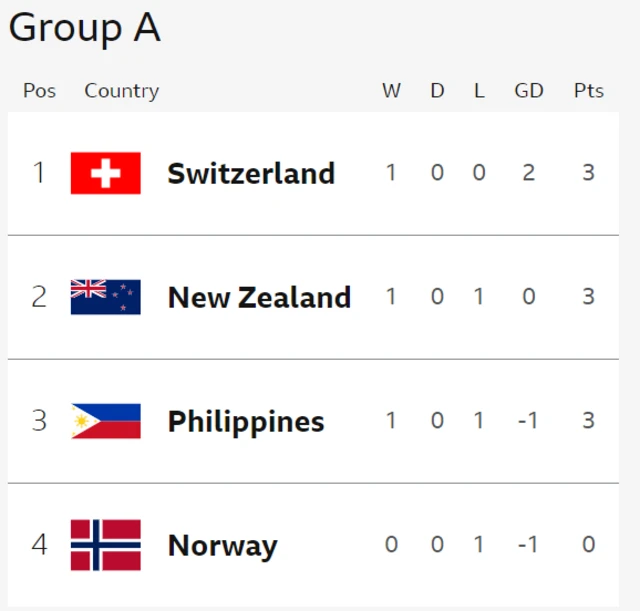Click the Pos column header
The height and width of the screenshot is (611, 640).
[x=39, y=91]
